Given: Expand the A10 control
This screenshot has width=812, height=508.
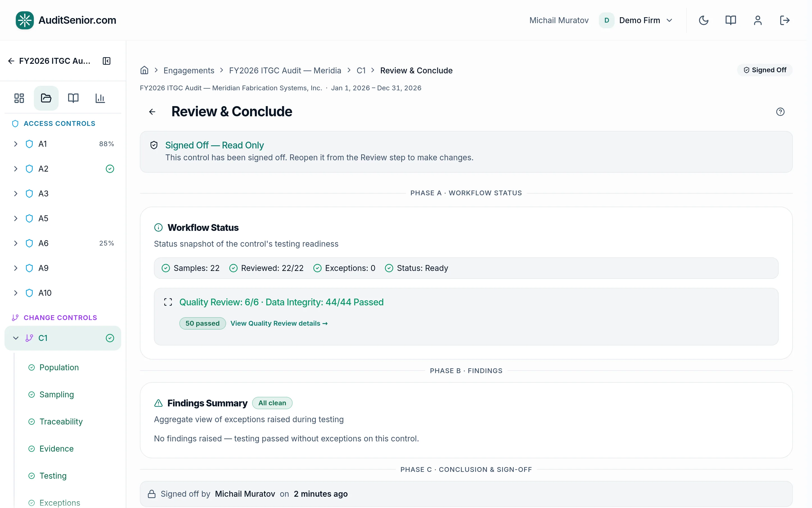Looking at the screenshot, I should 16,293.
